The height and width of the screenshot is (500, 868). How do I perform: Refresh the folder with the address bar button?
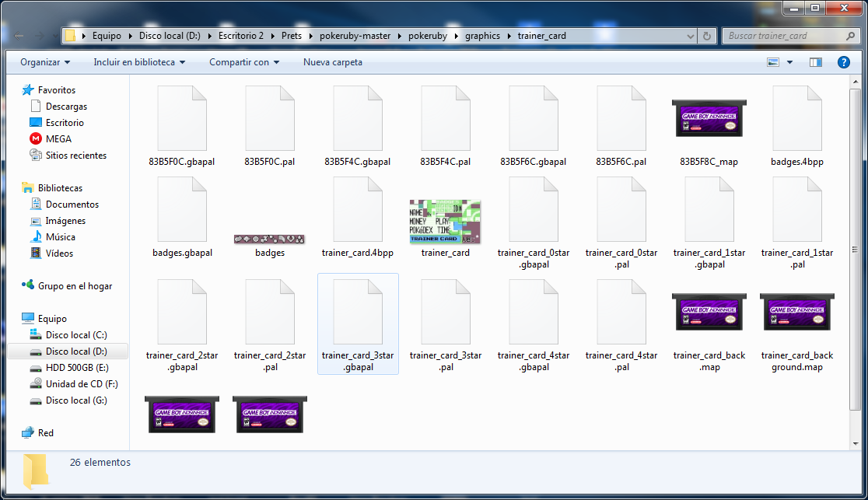[x=706, y=36]
